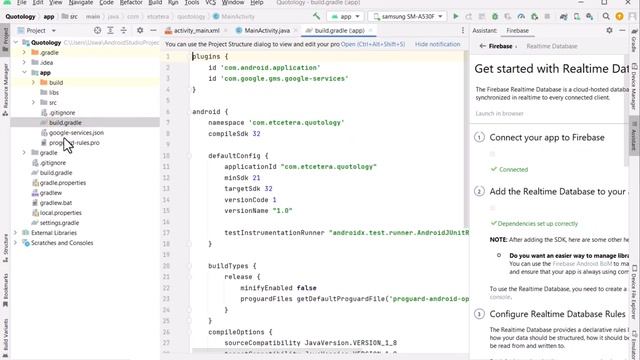Open the SDK Manager icon in the toolbar
The width and height of the screenshot is (640, 360).
pos(589,16)
